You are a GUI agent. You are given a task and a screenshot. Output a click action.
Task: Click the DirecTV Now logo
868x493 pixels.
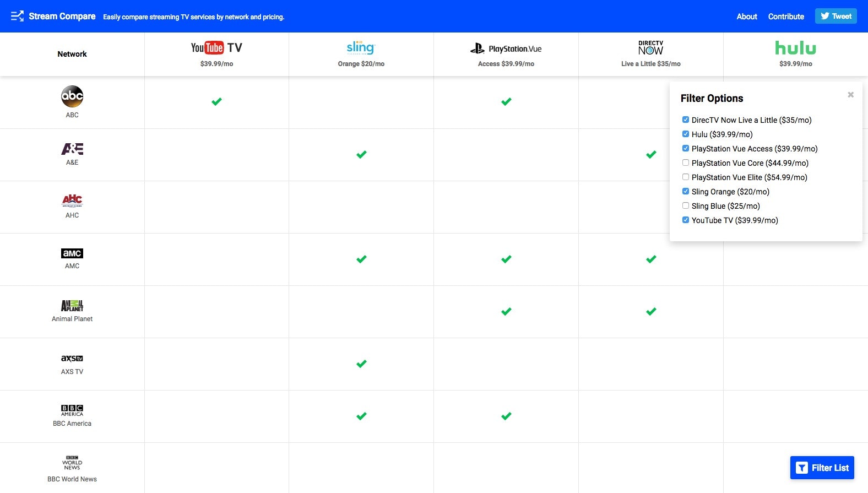650,48
